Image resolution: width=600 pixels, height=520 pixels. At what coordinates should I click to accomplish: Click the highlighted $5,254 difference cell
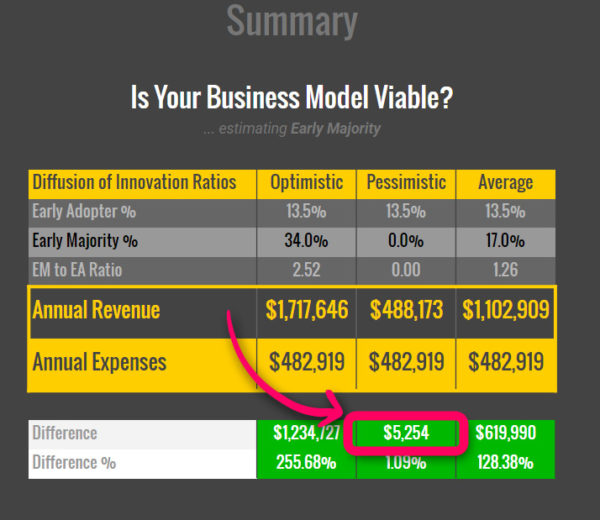tap(406, 433)
